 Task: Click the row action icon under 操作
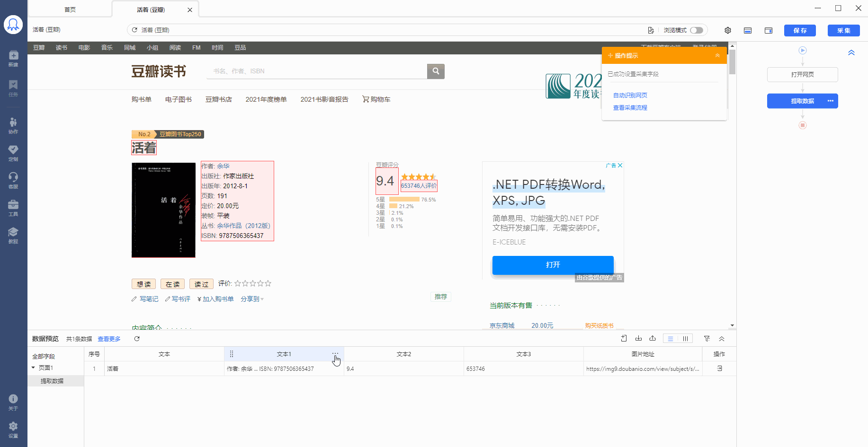719,368
